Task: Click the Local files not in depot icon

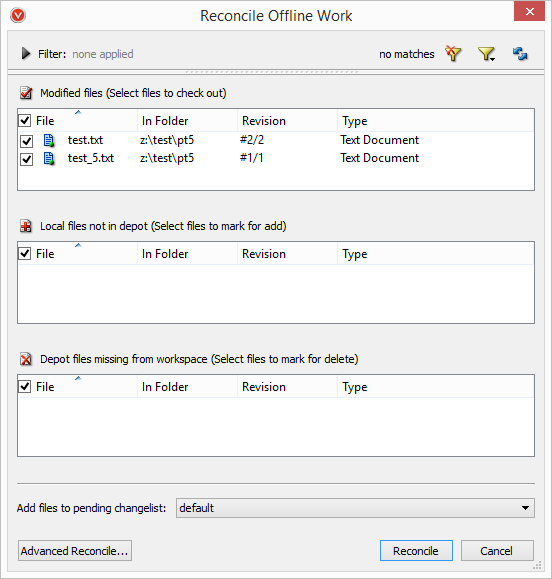Action: click(26, 226)
